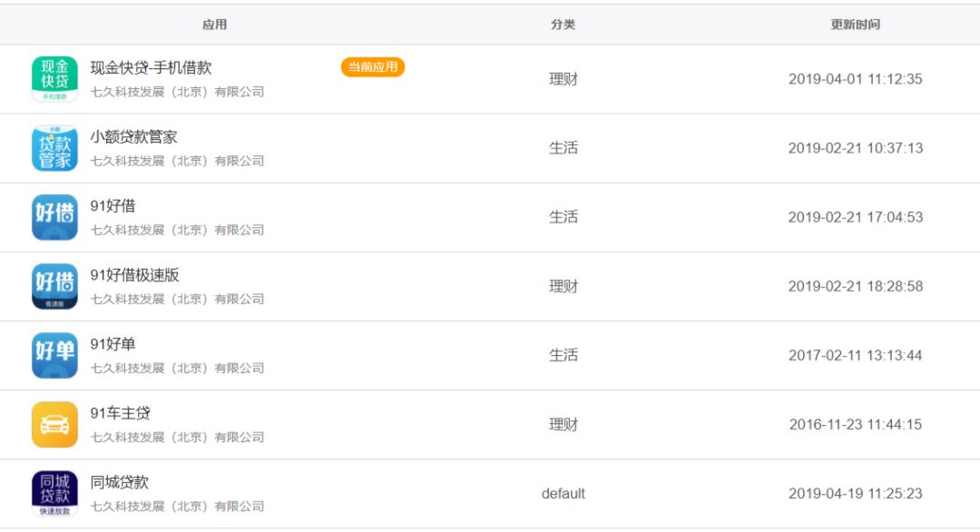Select the 同城贷款 app name
980x532 pixels.
tap(119, 482)
